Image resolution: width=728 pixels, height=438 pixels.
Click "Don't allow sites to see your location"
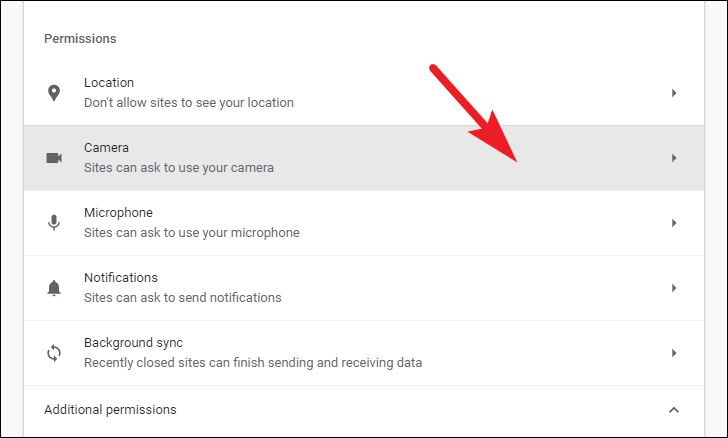(x=188, y=103)
